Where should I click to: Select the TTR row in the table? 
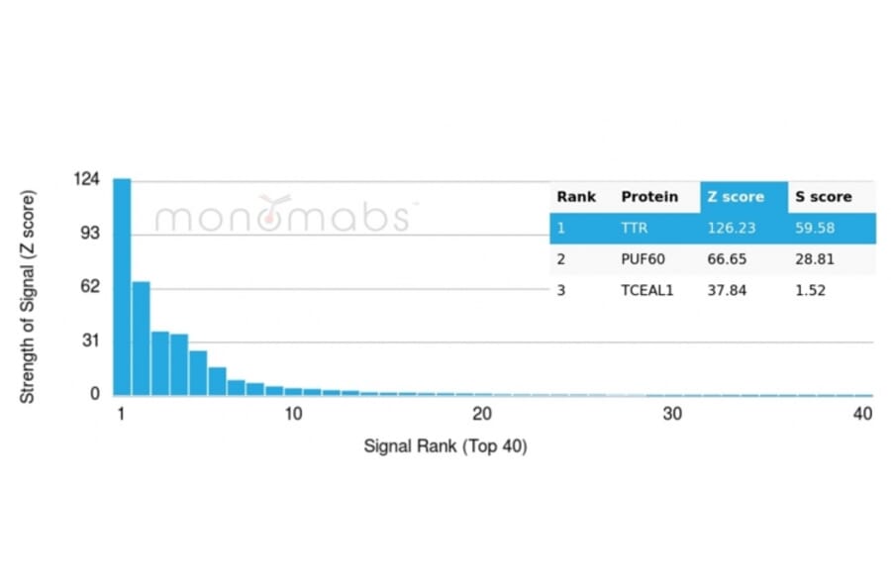click(712, 228)
